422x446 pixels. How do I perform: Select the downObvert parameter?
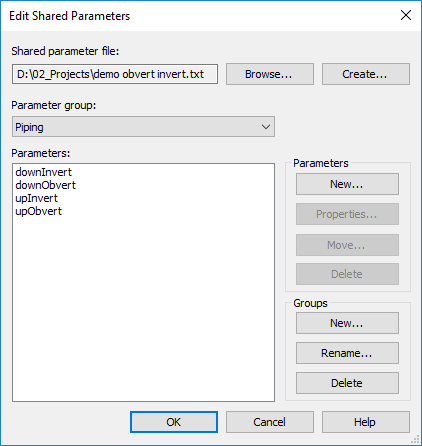(46, 185)
